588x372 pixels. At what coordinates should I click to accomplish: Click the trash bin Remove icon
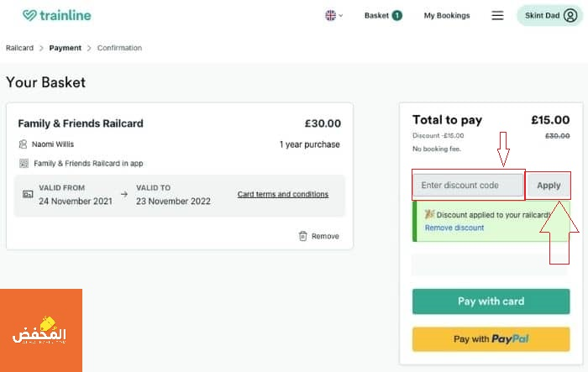coord(302,236)
